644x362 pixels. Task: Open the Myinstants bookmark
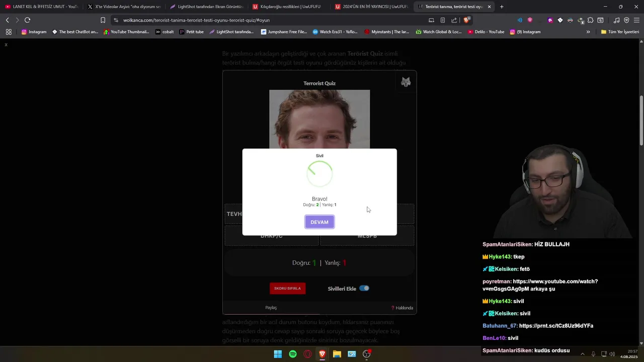pos(386,32)
